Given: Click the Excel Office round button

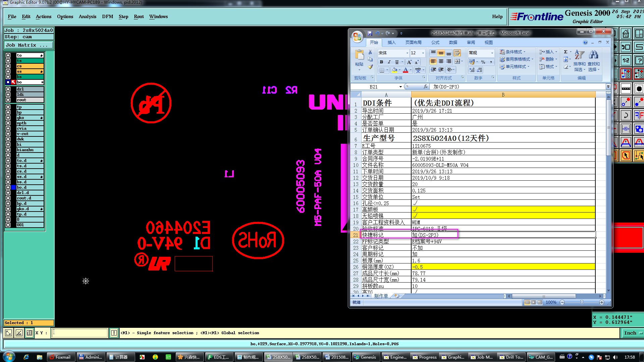Looking at the screenshot, I should (x=357, y=36).
